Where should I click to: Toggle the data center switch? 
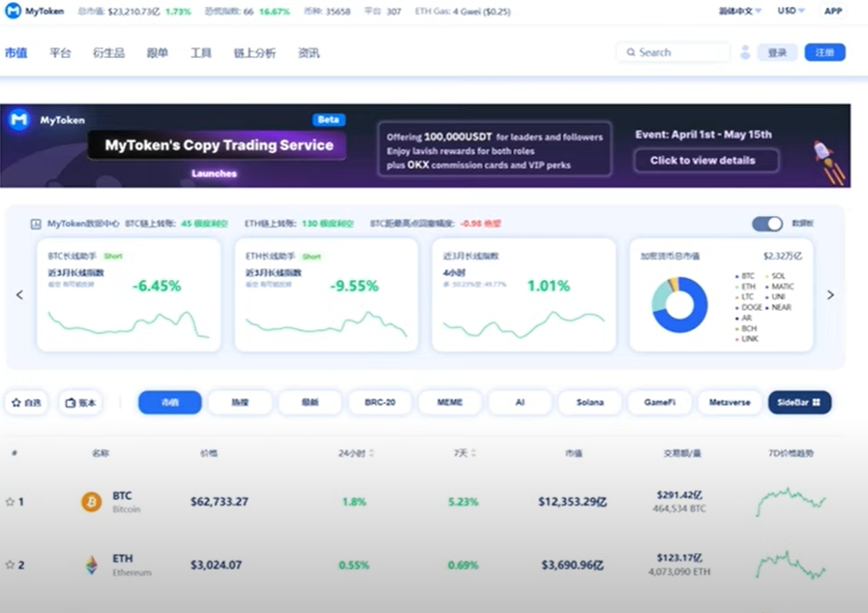click(767, 223)
